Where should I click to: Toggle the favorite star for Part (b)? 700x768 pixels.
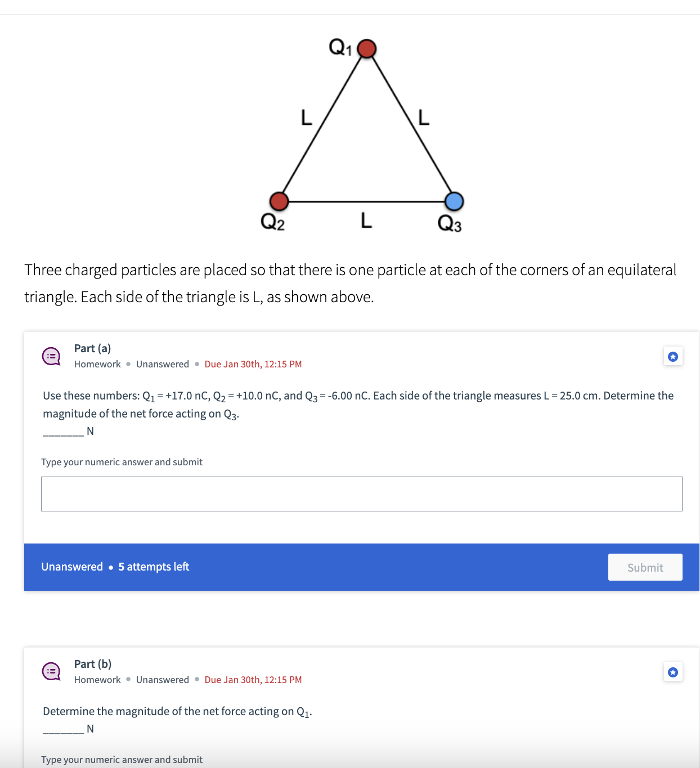673,672
